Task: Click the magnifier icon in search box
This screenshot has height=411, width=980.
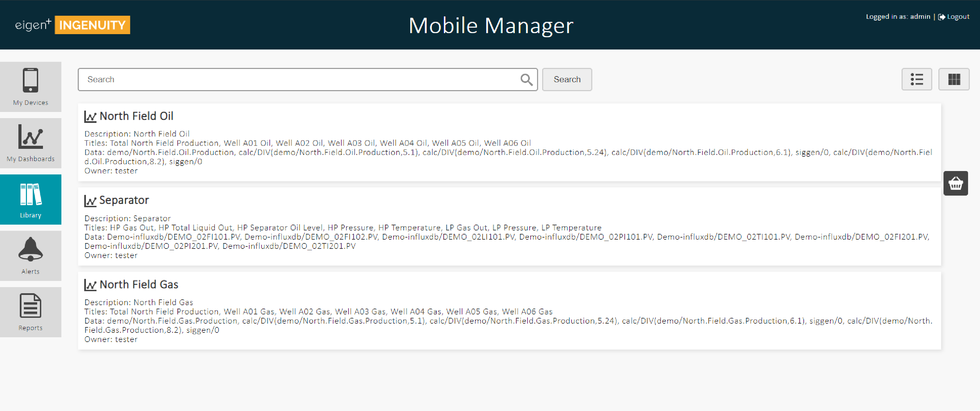Action: tap(526, 80)
